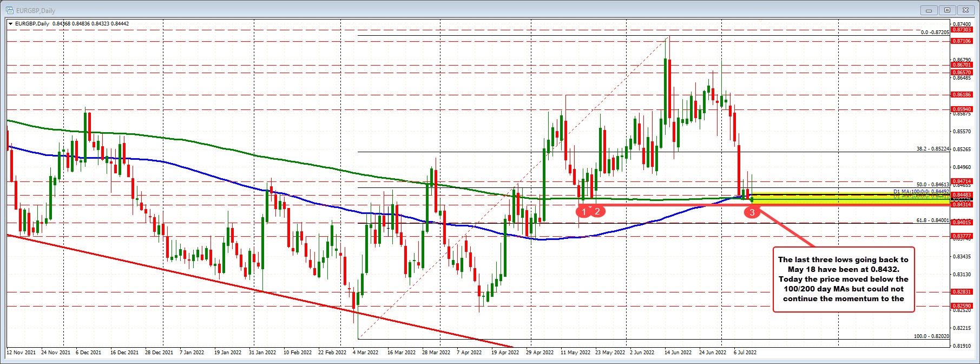The image size is (980, 364).
Task: Click the 0.0 - 0.87205 Fibonacci label
Action: tap(935, 32)
